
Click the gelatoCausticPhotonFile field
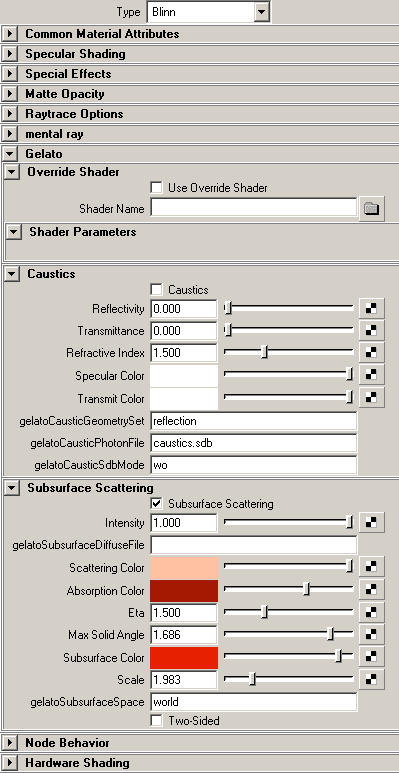point(254,443)
